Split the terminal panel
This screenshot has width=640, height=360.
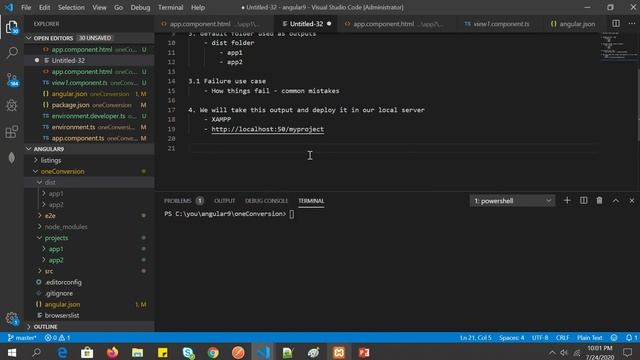pos(583,200)
